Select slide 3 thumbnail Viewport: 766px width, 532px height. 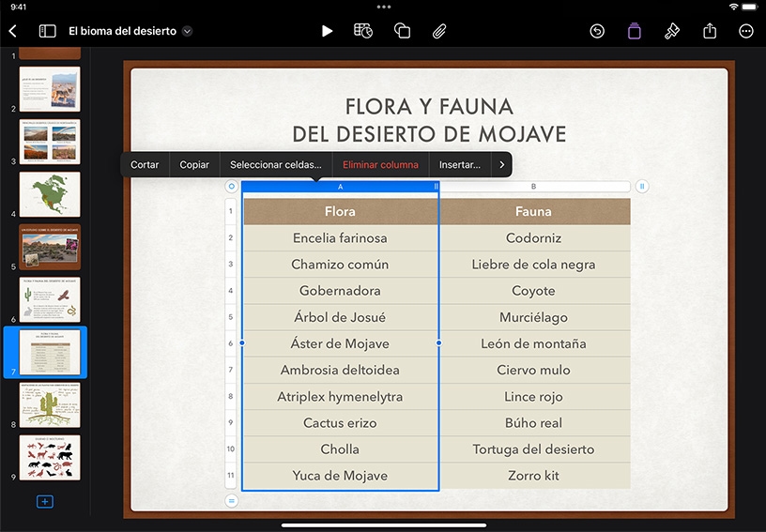tap(50, 142)
